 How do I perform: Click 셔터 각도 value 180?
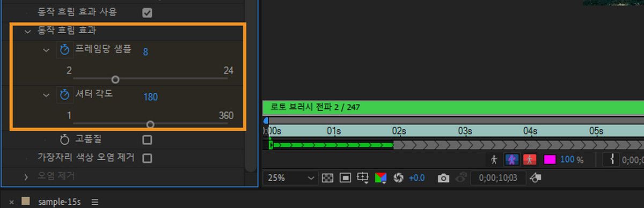pos(150,96)
